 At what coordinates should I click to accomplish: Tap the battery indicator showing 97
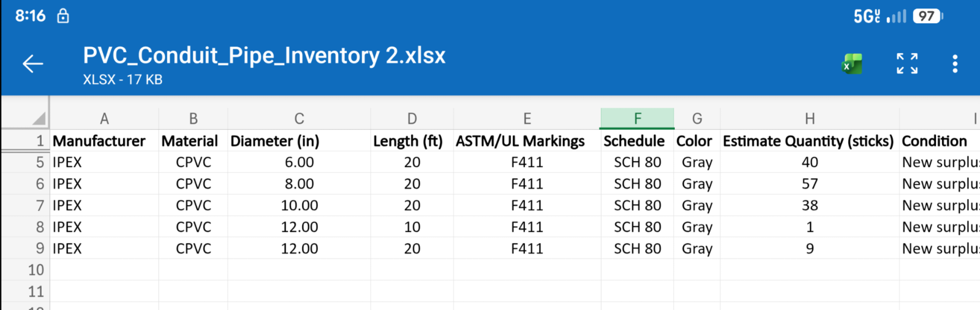pyautogui.click(x=927, y=16)
